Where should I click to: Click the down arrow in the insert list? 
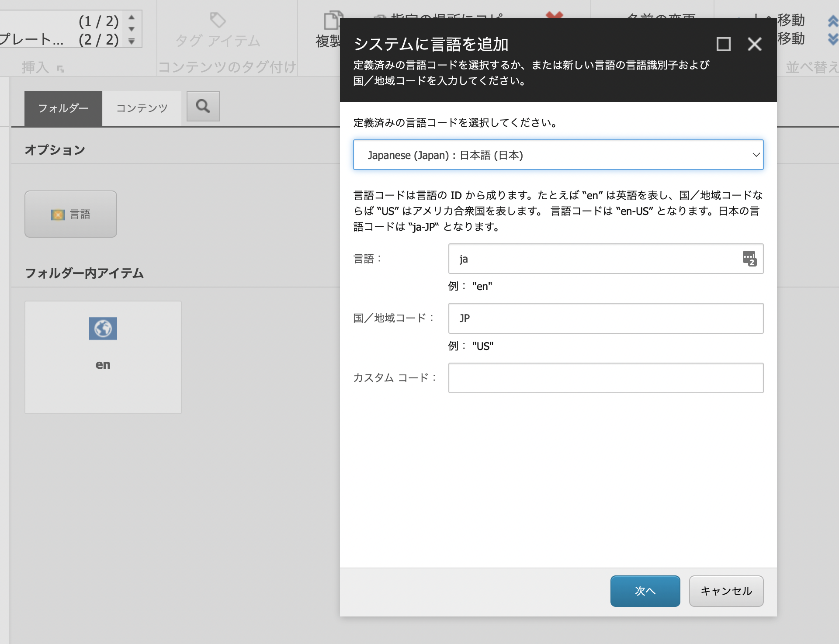[132, 29]
